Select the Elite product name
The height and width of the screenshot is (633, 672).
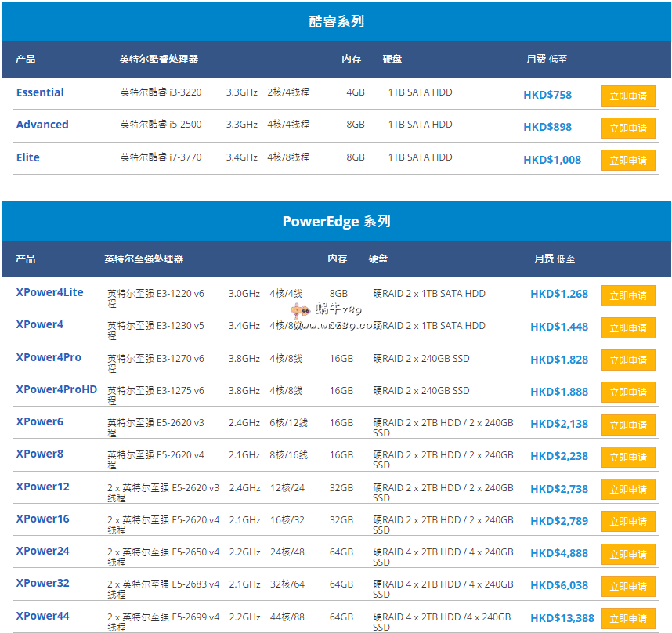(28, 157)
